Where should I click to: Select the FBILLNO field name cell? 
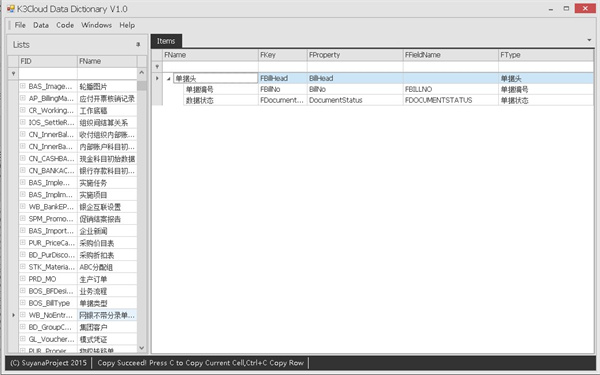450,89
